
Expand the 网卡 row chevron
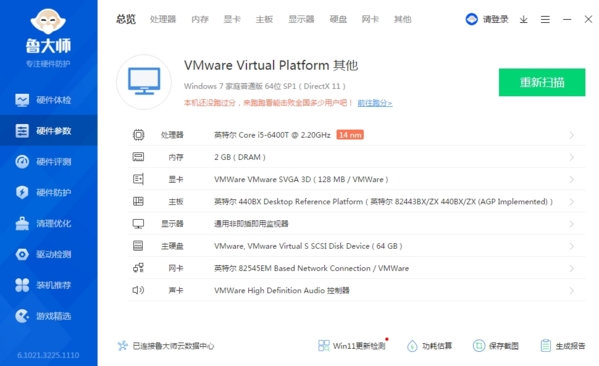pos(571,268)
